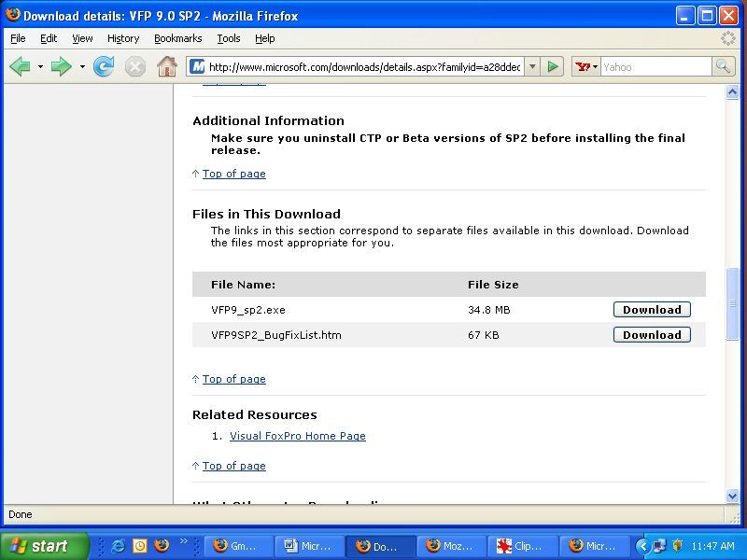Reload the page with the refresh icon

point(104,66)
